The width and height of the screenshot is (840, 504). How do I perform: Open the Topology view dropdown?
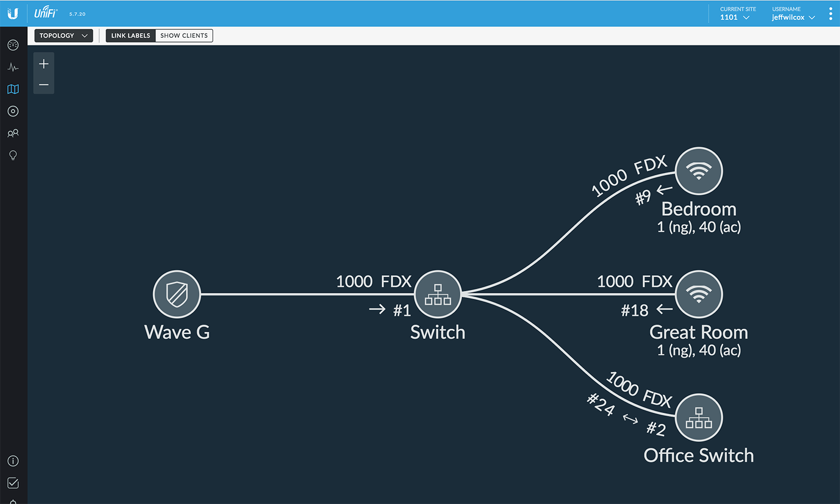(x=64, y=36)
